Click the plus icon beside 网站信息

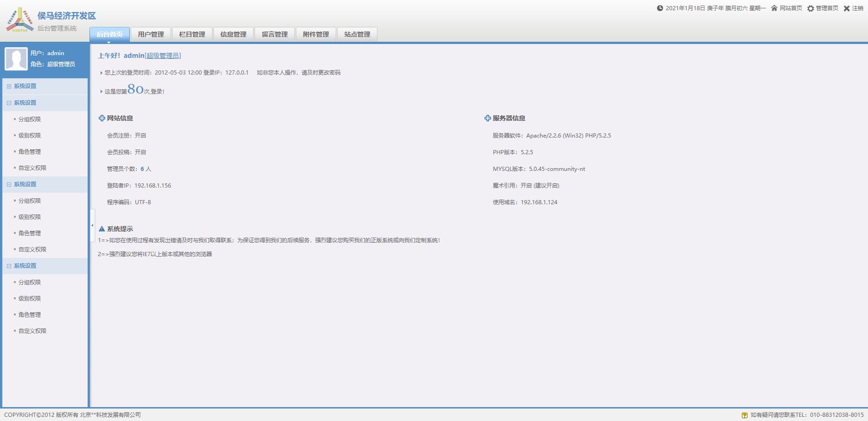pos(102,118)
